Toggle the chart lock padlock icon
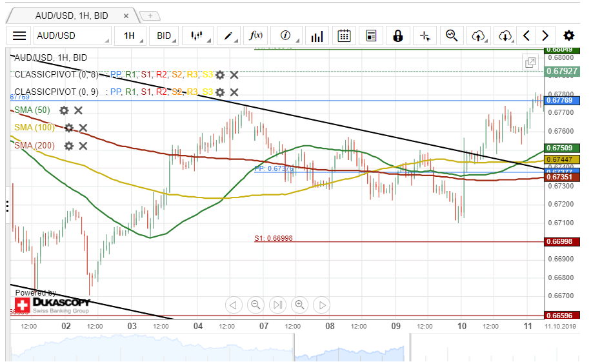591x364 pixels. pyautogui.click(x=398, y=36)
